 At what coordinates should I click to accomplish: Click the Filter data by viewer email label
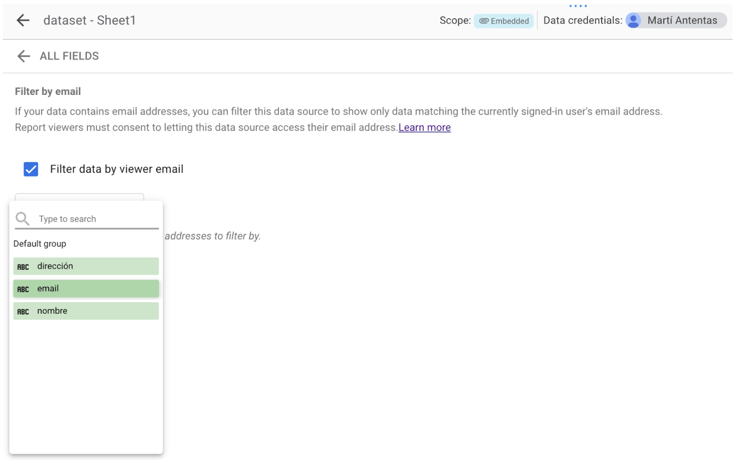117,169
